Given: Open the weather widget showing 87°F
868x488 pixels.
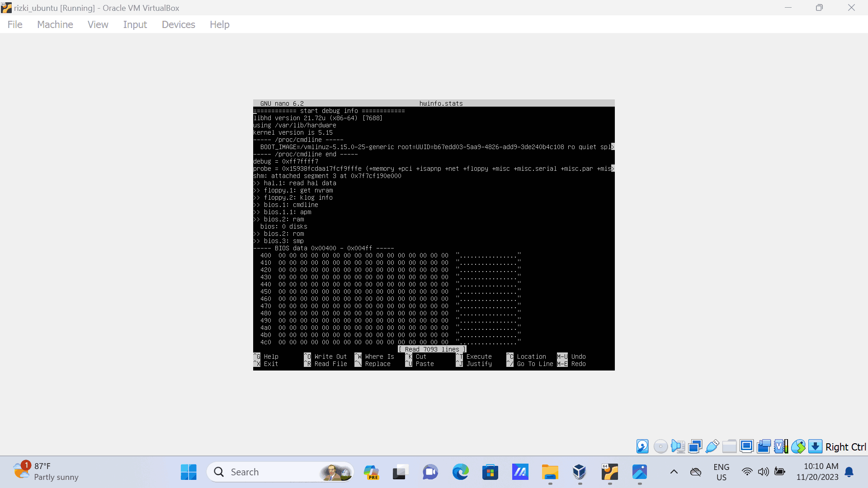Looking at the screenshot, I should 45,472.
